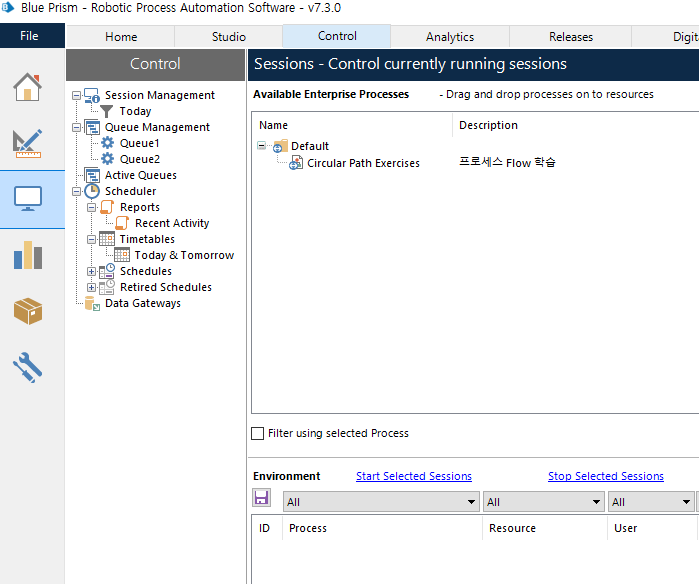
Task: Click the Retired Schedules icon
Action: 107,287
